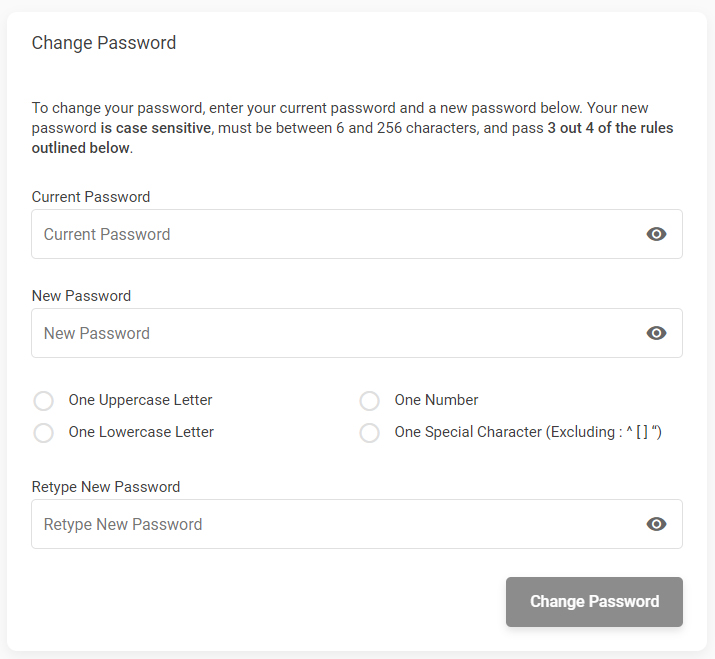Click the bold "is case sensitive" text
Image resolution: width=715 pixels, height=659 pixels.
(156, 128)
